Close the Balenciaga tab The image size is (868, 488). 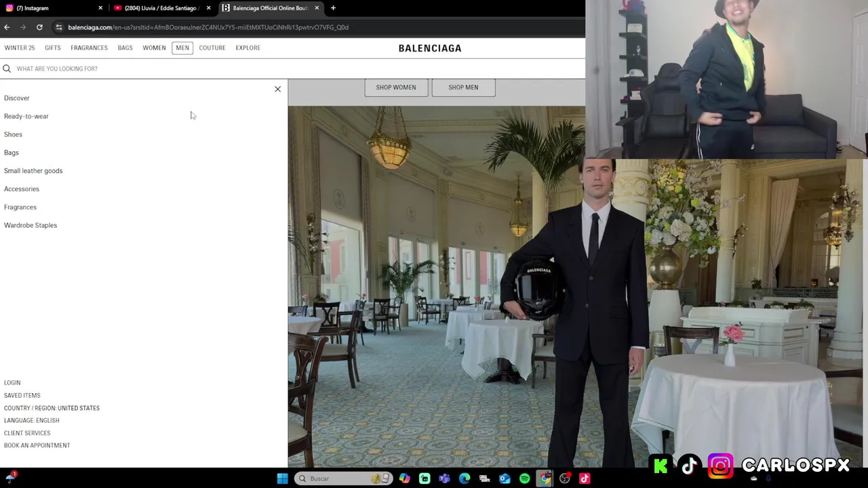click(317, 8)
